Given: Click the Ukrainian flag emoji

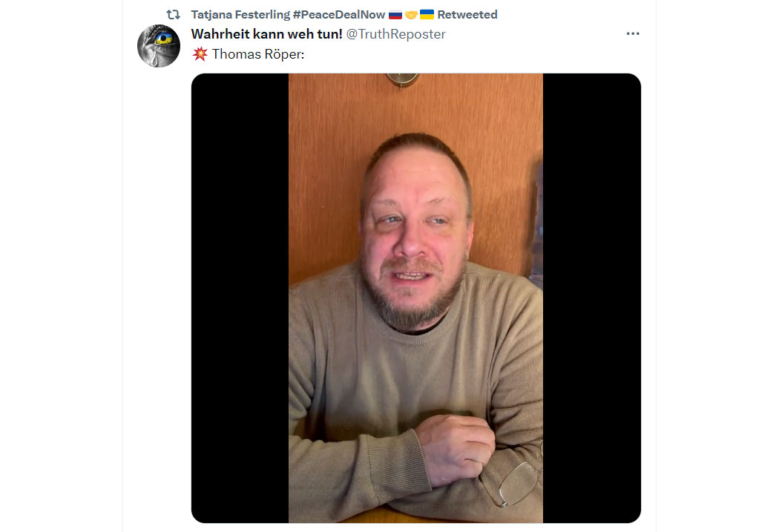Looking at the screenshot, I should (427, 15).
